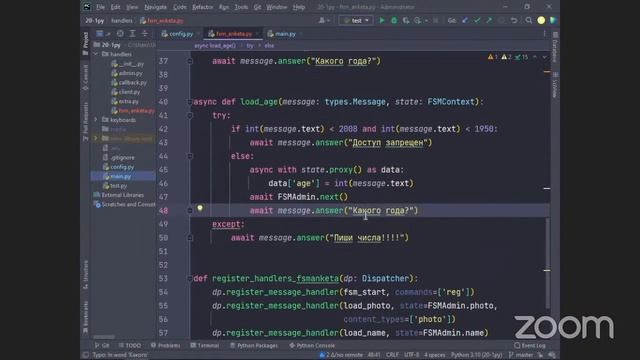640x360 pixels.
Task: Run the test configuration with the green play icon
Action: [x=382, y=20]
